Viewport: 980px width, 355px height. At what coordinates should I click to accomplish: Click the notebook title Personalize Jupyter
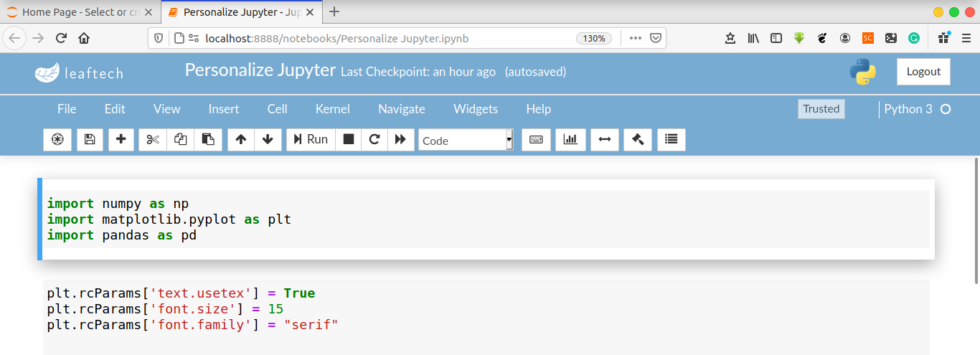coord(260,70)
